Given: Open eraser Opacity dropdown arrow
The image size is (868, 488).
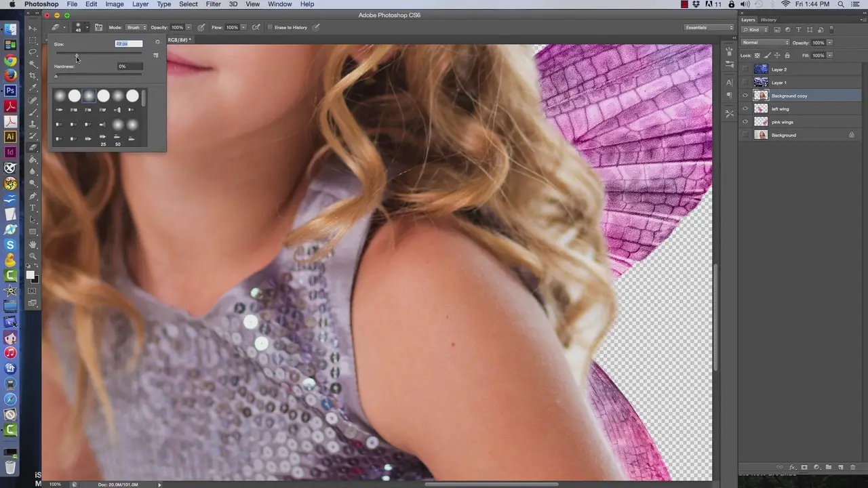Looking at the screenshot, I should [188, 28].
